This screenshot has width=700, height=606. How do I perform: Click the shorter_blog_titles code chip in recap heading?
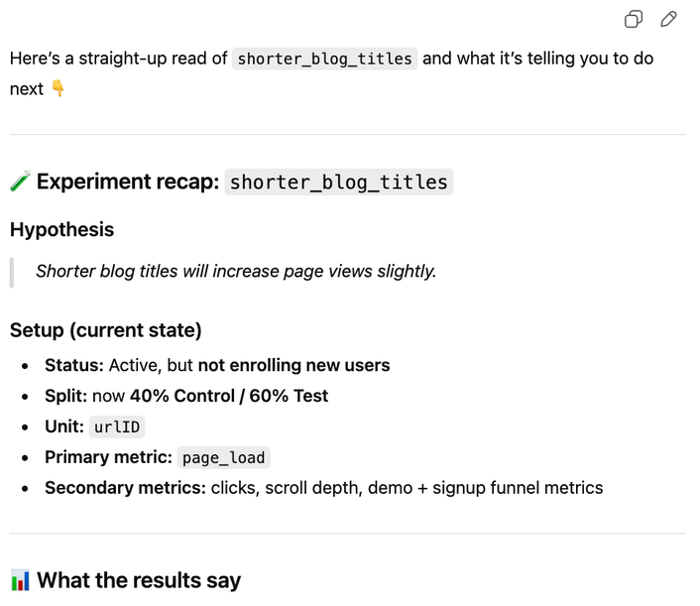coord(338,182)
